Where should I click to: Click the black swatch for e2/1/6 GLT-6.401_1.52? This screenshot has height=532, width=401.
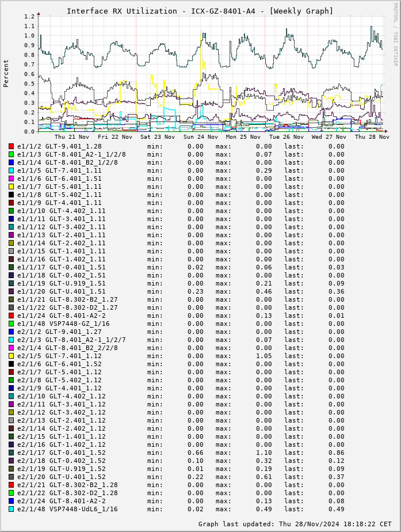click(11, 364)
